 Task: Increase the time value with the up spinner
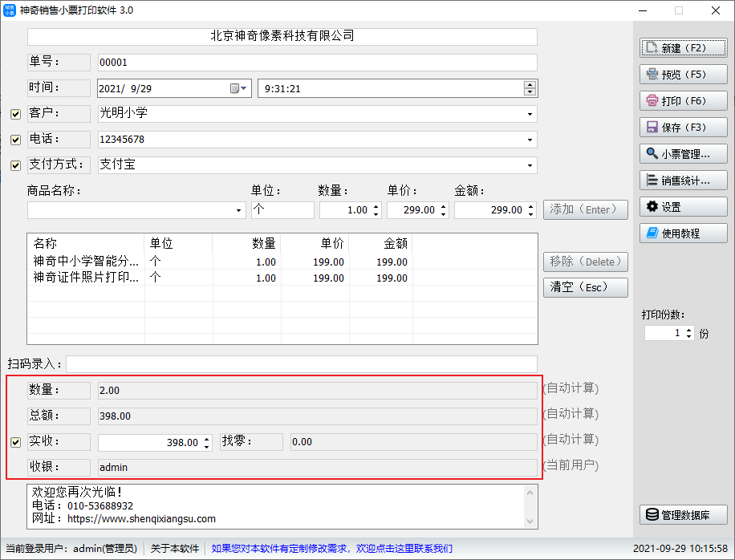[x=530, y=85]
